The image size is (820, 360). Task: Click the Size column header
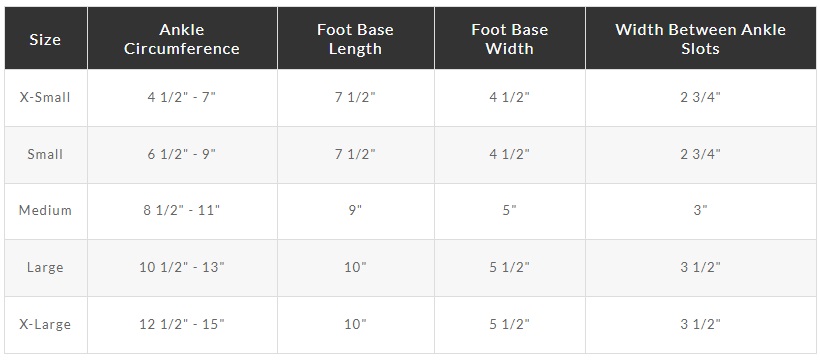[x=45, y=39]
